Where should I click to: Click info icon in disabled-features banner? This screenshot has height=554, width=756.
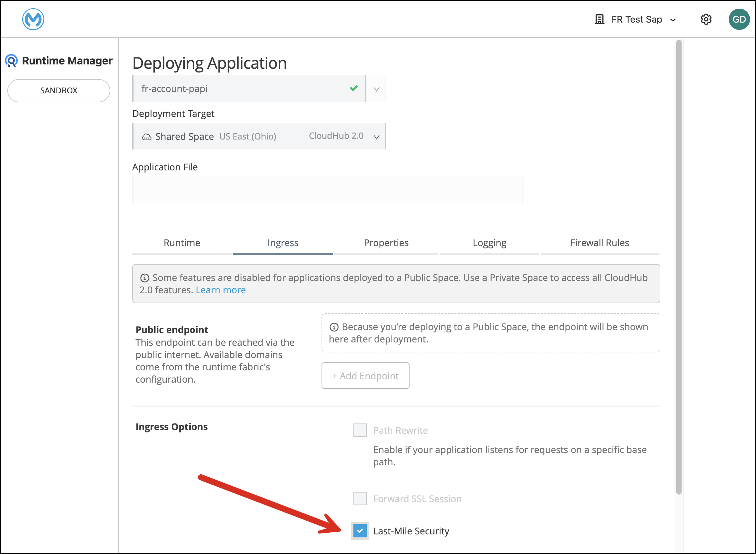coord(144,278)
